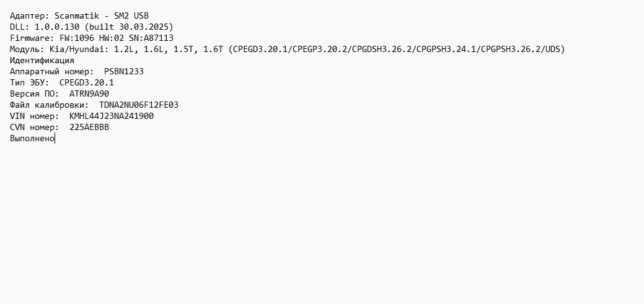
Task: Click the calibration file TDNA2NU06F12FE03
Action: (x=139, y=105)
